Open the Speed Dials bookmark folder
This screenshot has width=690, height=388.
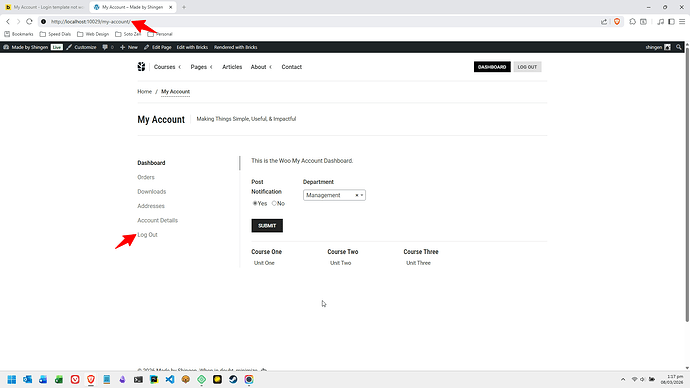(x=55, y=34)
